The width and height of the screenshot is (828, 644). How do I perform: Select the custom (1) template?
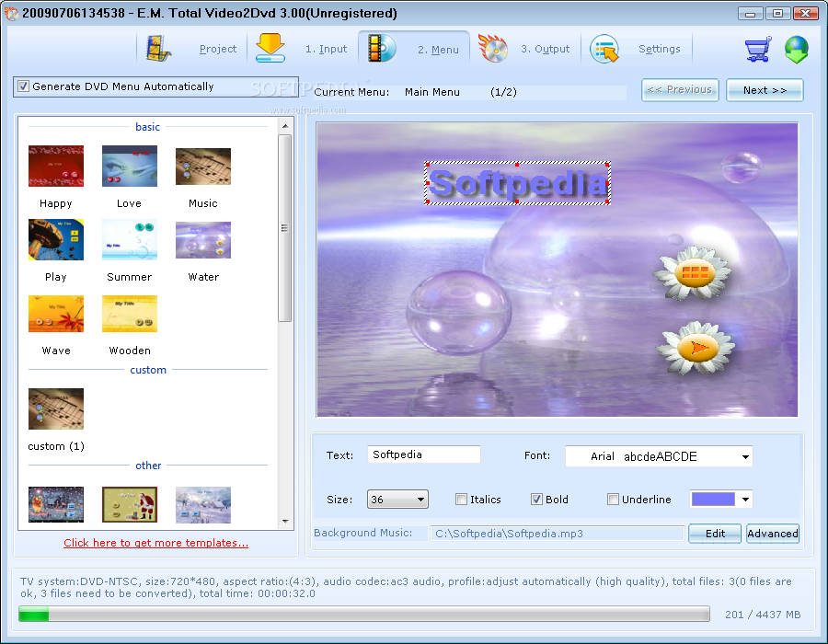[x=56, y=408]
